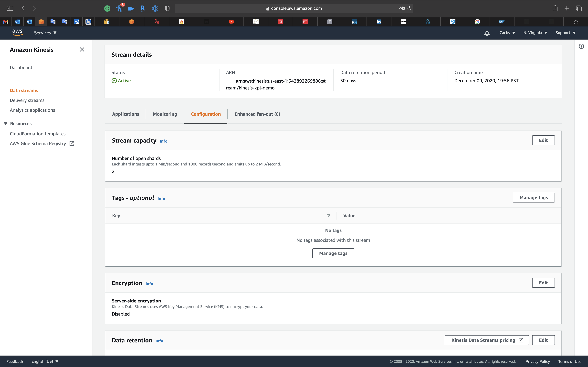Open Kinesis Data Streams pricing link

(x=486, y=340)
